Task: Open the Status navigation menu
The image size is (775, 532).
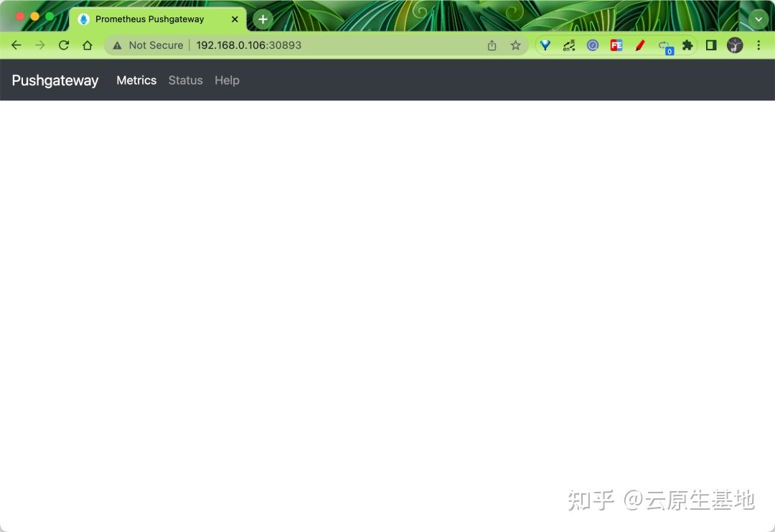Action: 185,80
